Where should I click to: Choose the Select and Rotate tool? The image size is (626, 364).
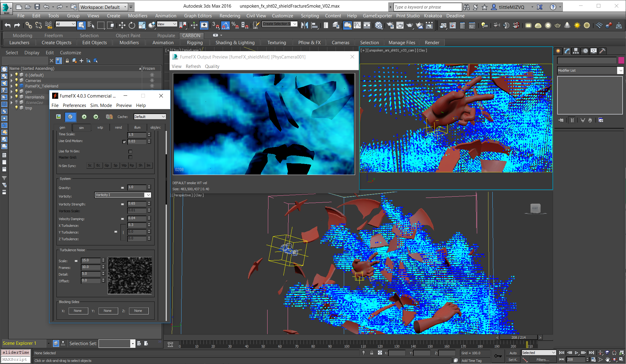pyautogui.click(x=132, y=25)
